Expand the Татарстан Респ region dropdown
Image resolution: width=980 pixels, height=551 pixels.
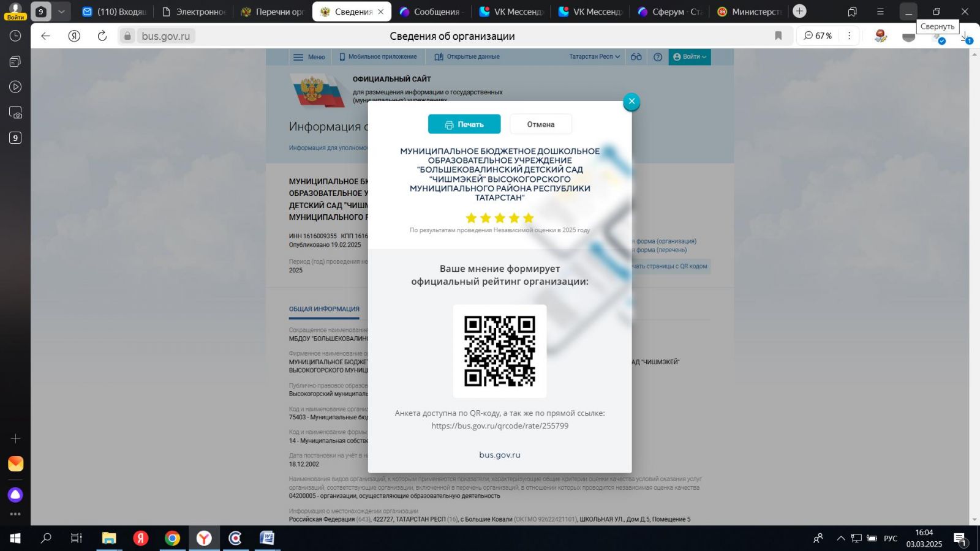coord(594,57)
